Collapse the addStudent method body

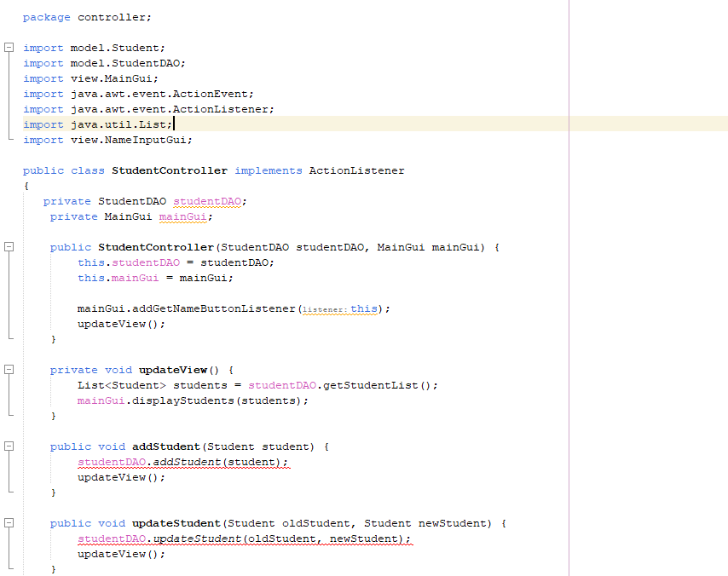point(8,446)
